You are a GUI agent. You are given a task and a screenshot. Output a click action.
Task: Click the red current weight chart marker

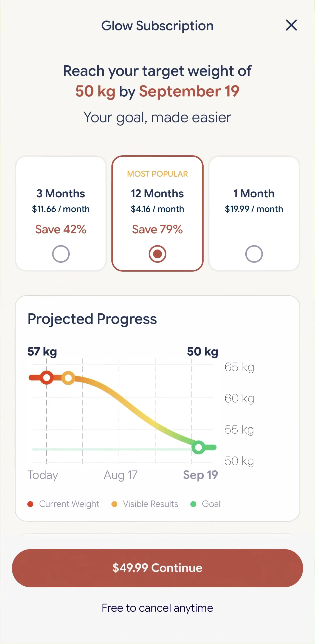(47, 378)
